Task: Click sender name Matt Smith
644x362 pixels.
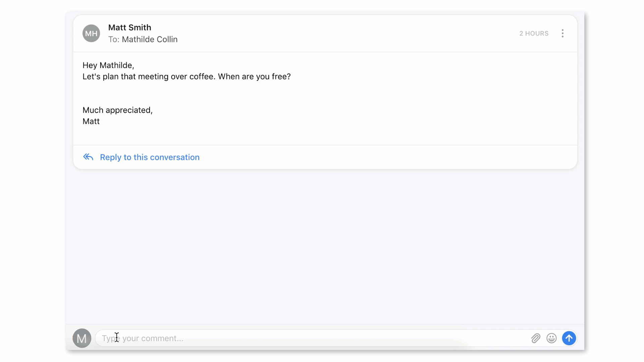Action: [129, 27]
